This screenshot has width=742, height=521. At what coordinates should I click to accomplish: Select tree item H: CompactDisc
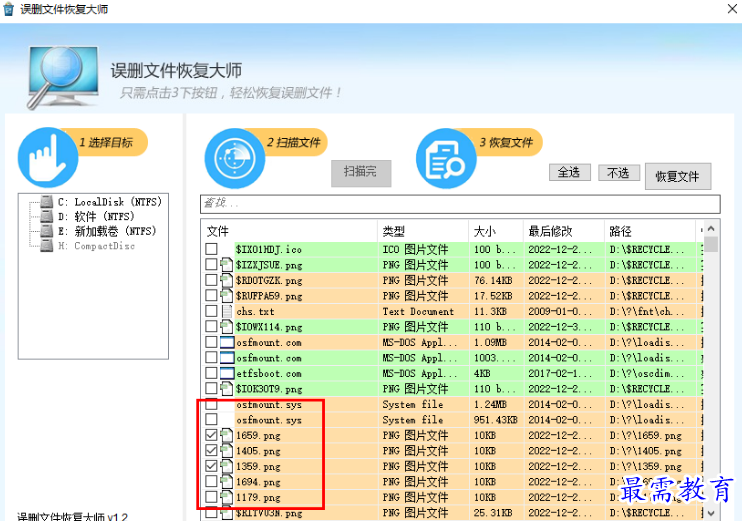tap(97, 246)
